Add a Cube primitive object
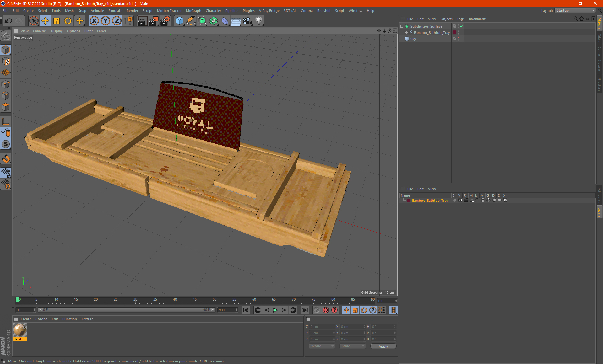 coord(179,21)
